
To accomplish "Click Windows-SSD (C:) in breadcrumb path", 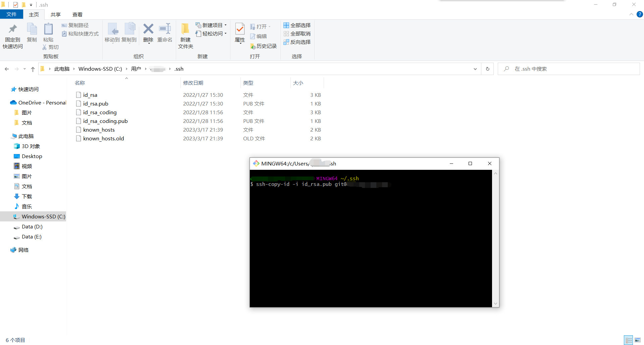I will (x=100, y=69).
